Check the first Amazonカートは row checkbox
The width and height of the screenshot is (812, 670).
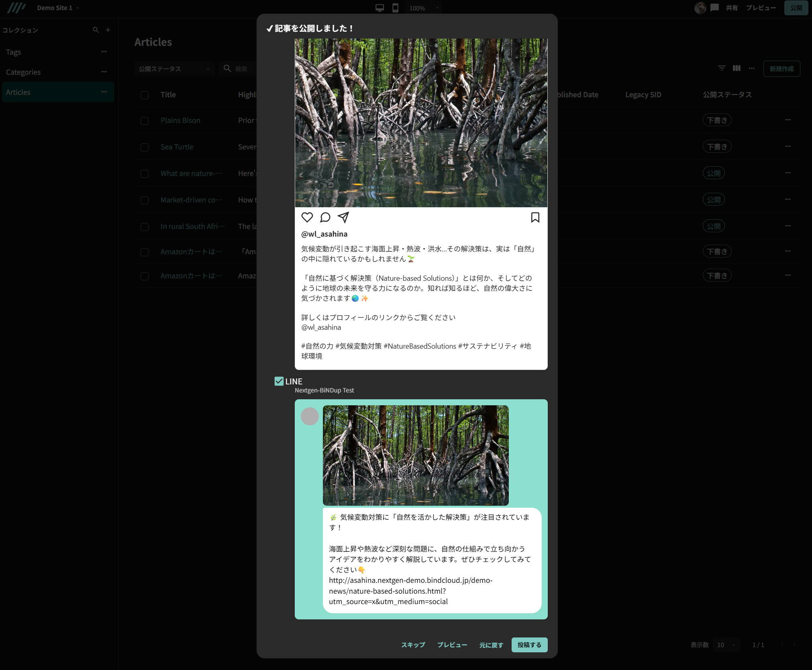click(145, 252)
